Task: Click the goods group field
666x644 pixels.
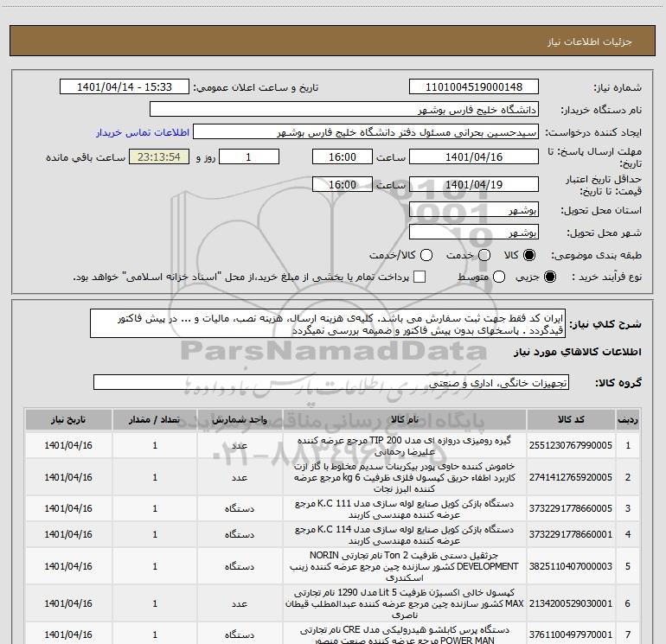Action: (331, 382)
